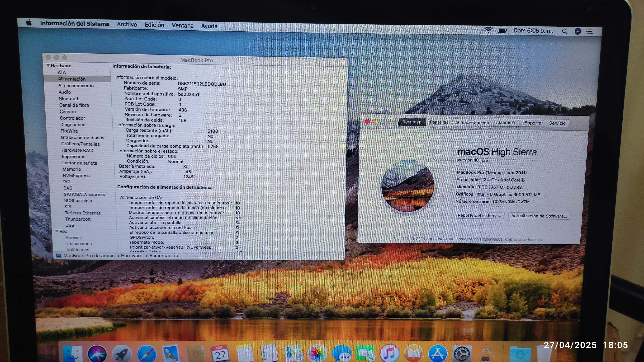The image size is (644, 362).
Task: Open Notification Center list icon
Action: [589, 32]
